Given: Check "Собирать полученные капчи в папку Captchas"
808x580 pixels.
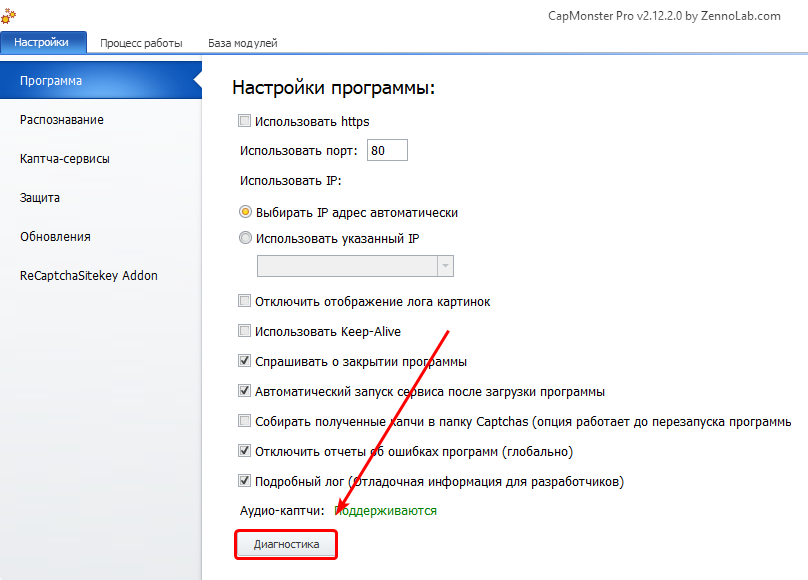Looking at the screenshot, I should (x=245, y=421).
